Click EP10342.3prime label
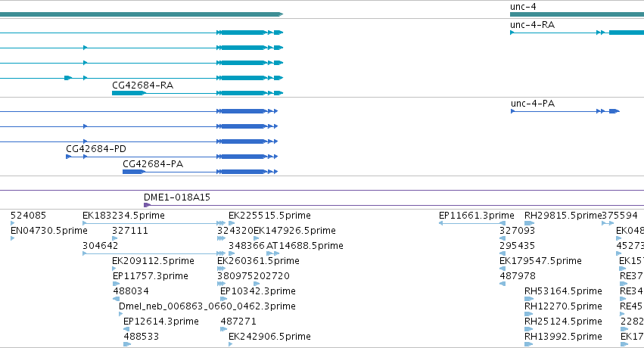 tap(258, 291)
